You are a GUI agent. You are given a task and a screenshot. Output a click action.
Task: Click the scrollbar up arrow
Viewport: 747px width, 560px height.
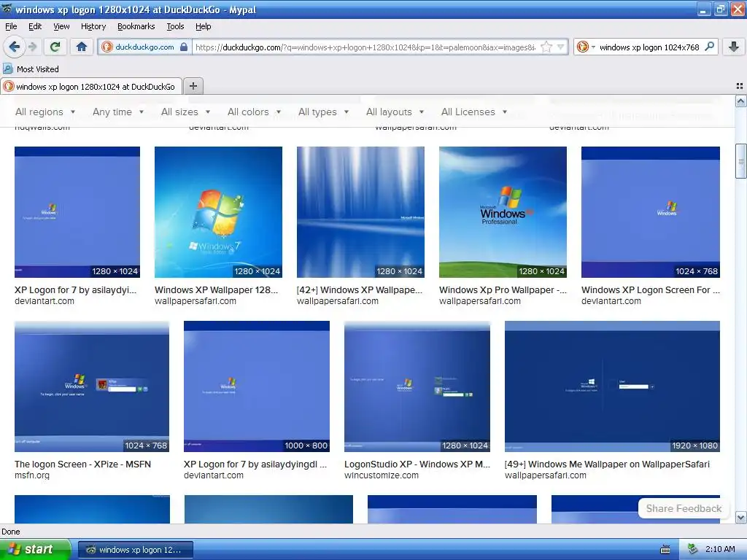click(x=741, y=101)
